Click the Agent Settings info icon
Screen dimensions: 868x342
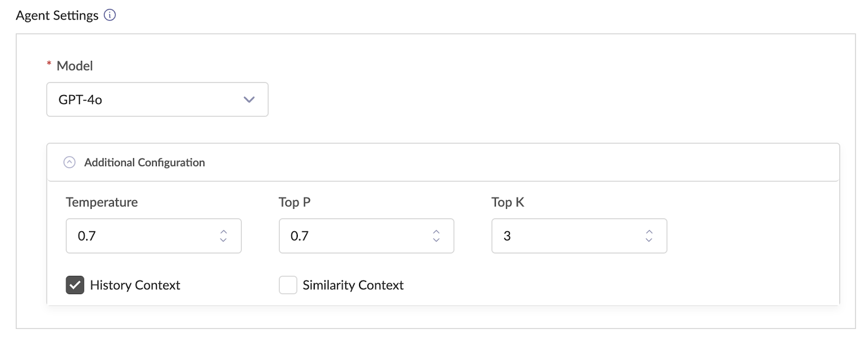(x=110, y=15)
